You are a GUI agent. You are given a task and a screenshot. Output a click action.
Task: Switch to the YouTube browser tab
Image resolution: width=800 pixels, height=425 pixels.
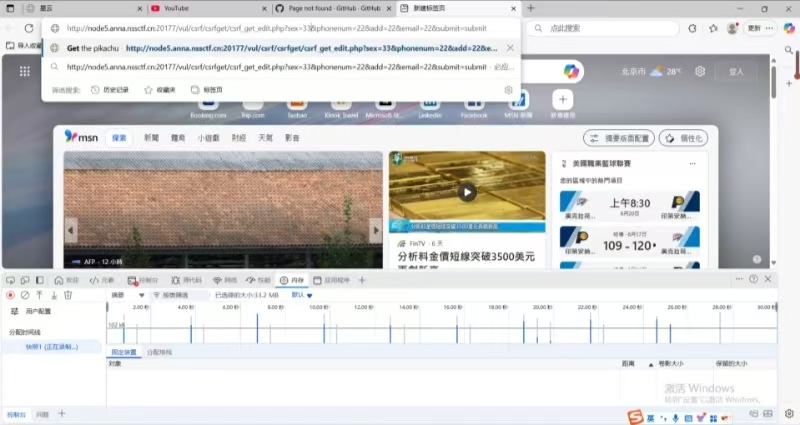point(208,8)
